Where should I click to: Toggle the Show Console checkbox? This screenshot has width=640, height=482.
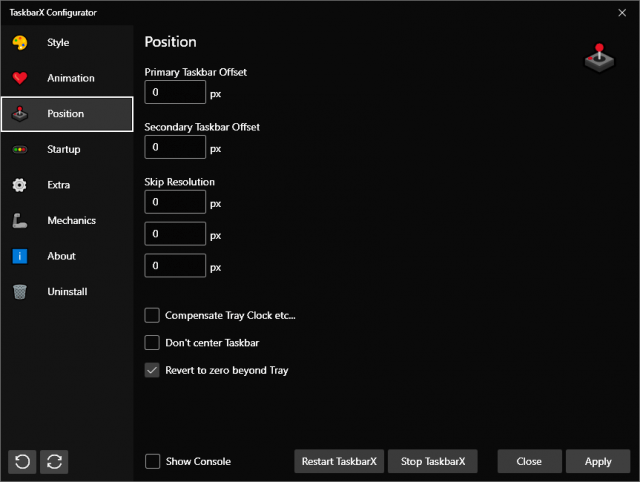click(x=152, y=461)
